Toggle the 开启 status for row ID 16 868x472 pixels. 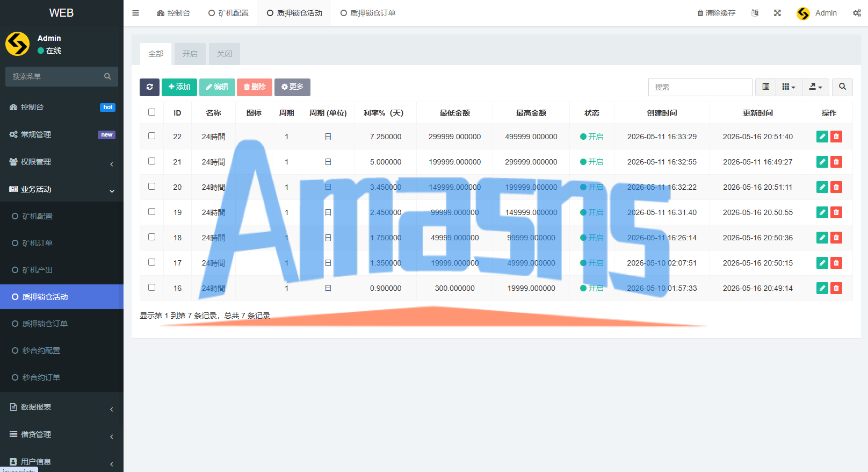coord(591,288)
